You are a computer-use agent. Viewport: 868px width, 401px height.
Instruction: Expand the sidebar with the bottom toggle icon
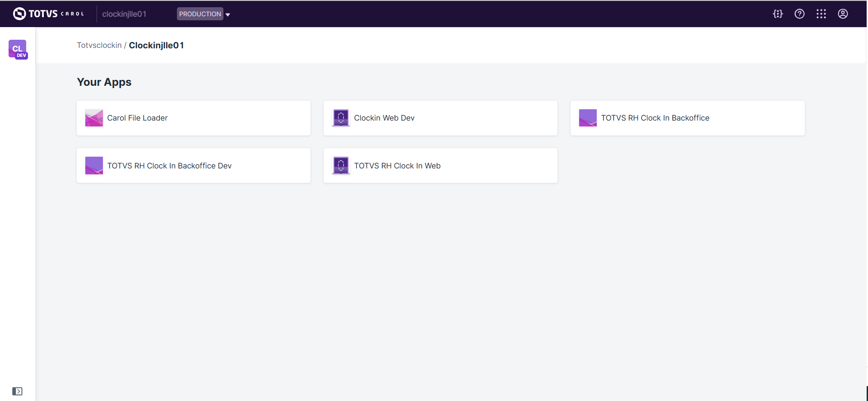click(18, 391)
